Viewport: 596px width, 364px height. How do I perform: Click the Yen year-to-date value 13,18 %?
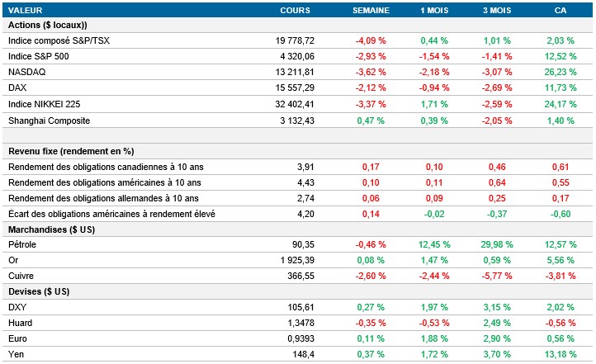pyautogui.click(x=561, y=354)
